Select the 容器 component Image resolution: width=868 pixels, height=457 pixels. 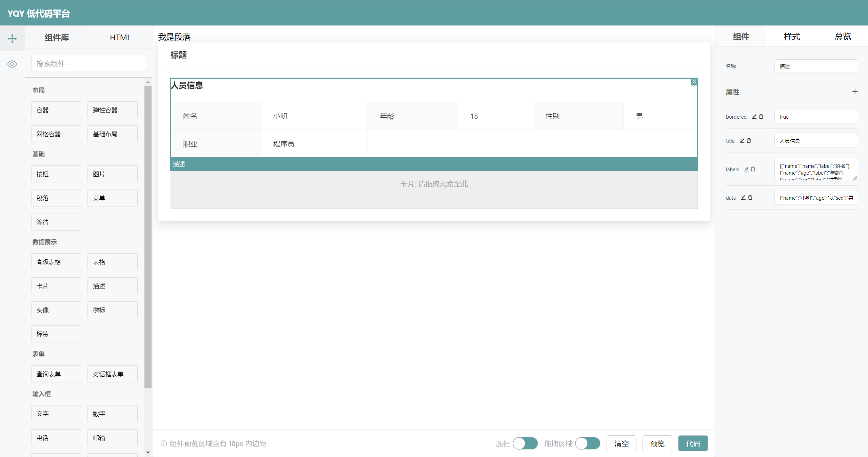(x=56, y=110)
